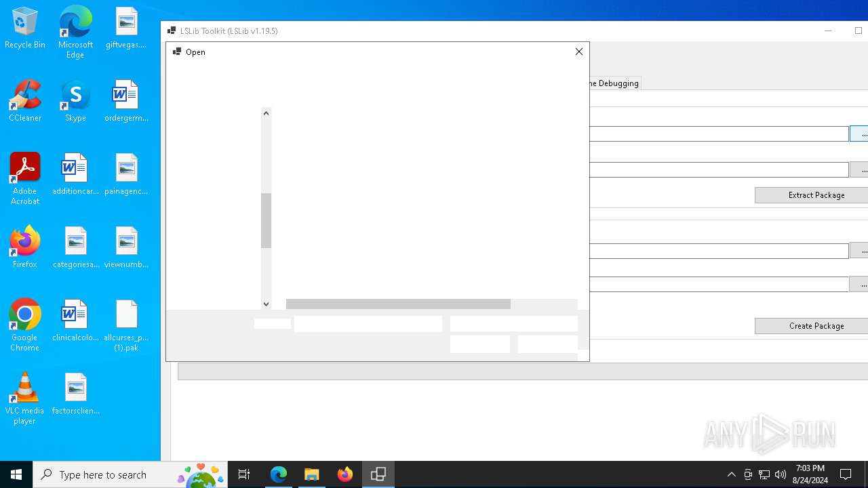Screen dimensions: 868x488
Task: Click the taskbar clock showing 7:03 PM
Action: click(811, 474)
